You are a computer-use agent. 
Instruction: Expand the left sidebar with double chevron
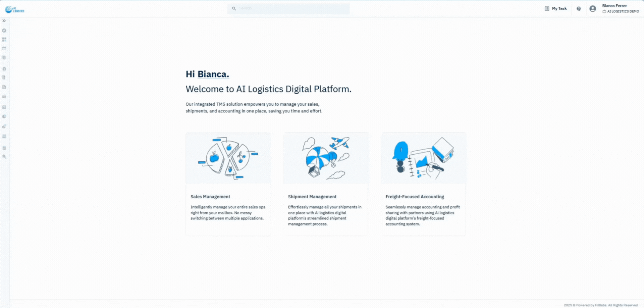pyautogui.click(x=4, y=21)
